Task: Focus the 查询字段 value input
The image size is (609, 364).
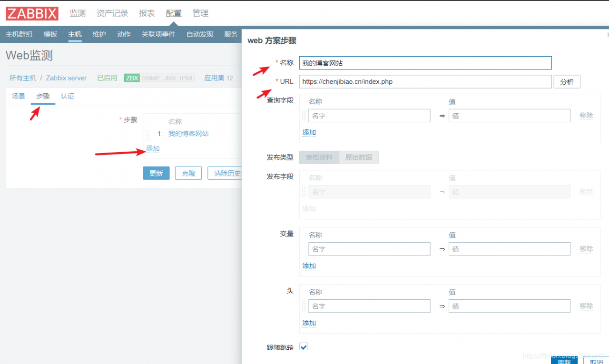Action: [x=510, y=116]
